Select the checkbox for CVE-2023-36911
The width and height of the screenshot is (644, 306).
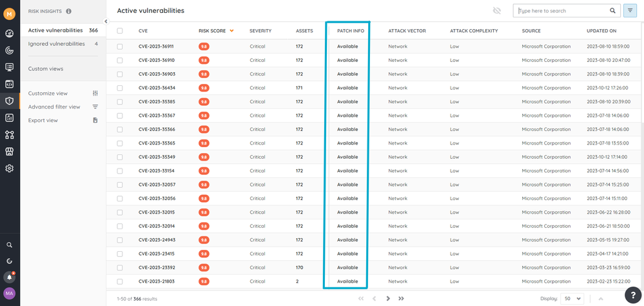pyautogui.click(x=120, y=46)
